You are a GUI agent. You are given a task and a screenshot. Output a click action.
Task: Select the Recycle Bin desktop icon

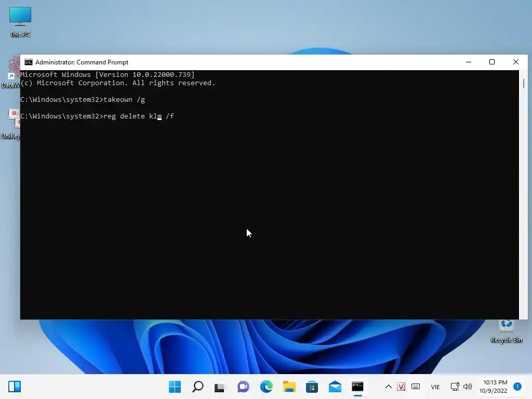click(506, 331)
